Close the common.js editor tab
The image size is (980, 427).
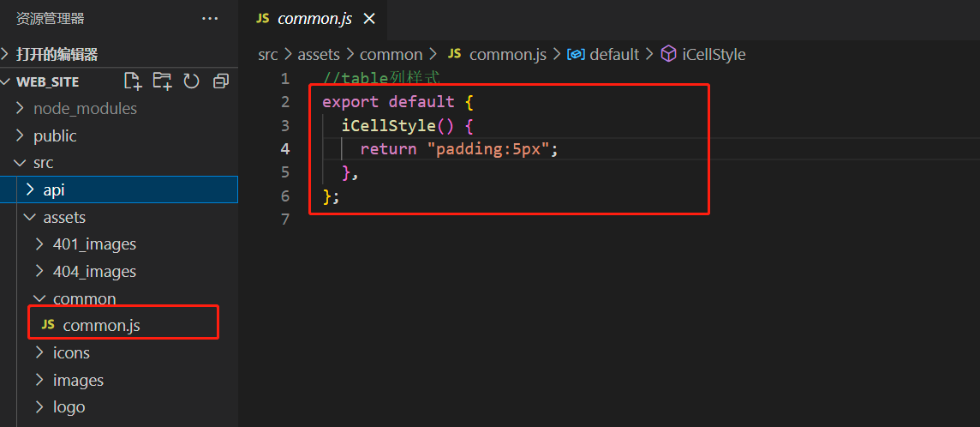369,19
